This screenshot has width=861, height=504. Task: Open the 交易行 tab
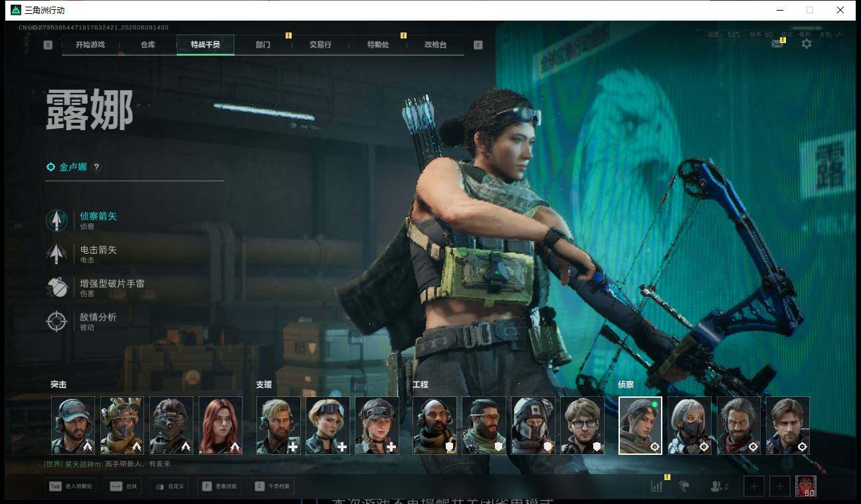coord(320,44)
